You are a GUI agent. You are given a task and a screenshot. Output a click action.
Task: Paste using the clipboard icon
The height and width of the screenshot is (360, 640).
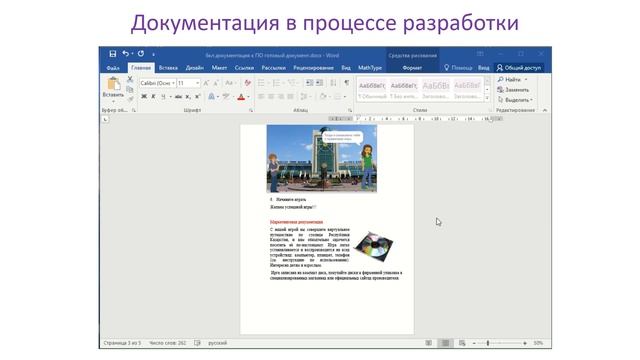(x=113, y=84)
